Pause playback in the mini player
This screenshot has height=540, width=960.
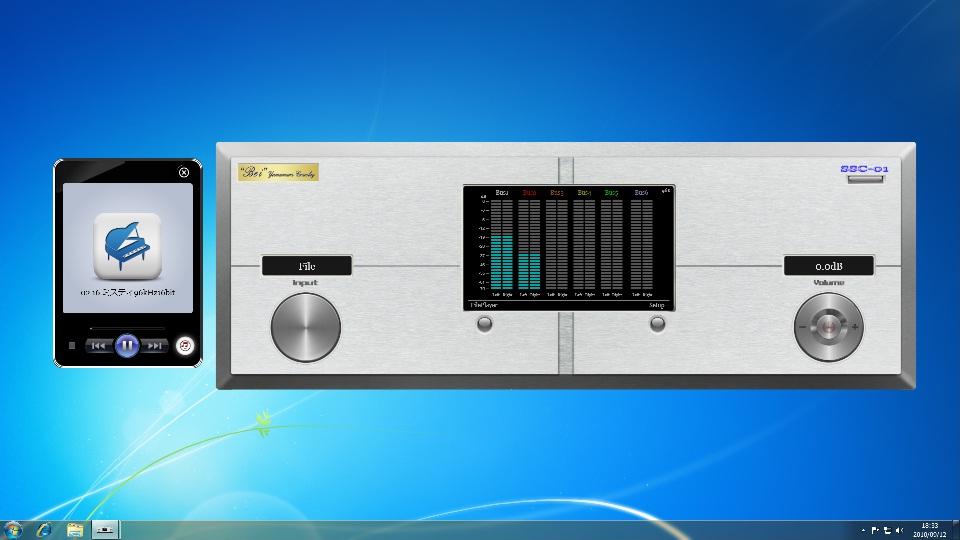tap(126, 345)
